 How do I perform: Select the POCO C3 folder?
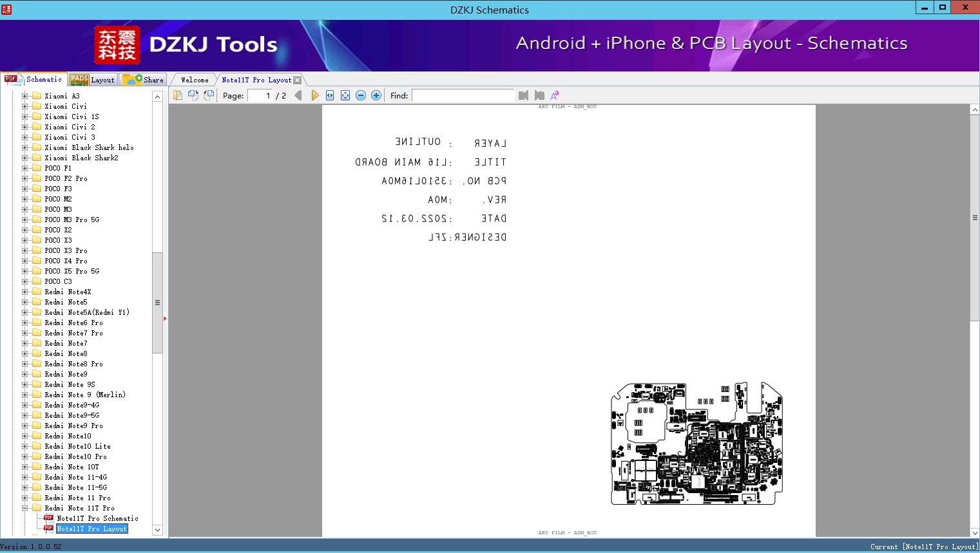point(58,281)
